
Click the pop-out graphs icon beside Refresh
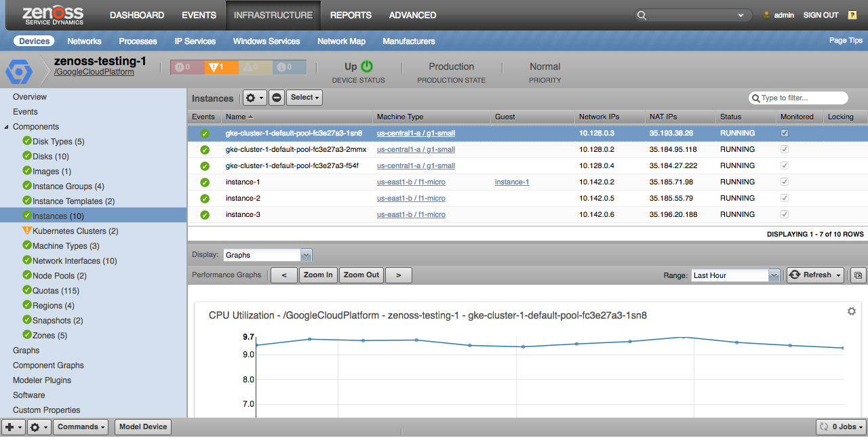point(858,275)
